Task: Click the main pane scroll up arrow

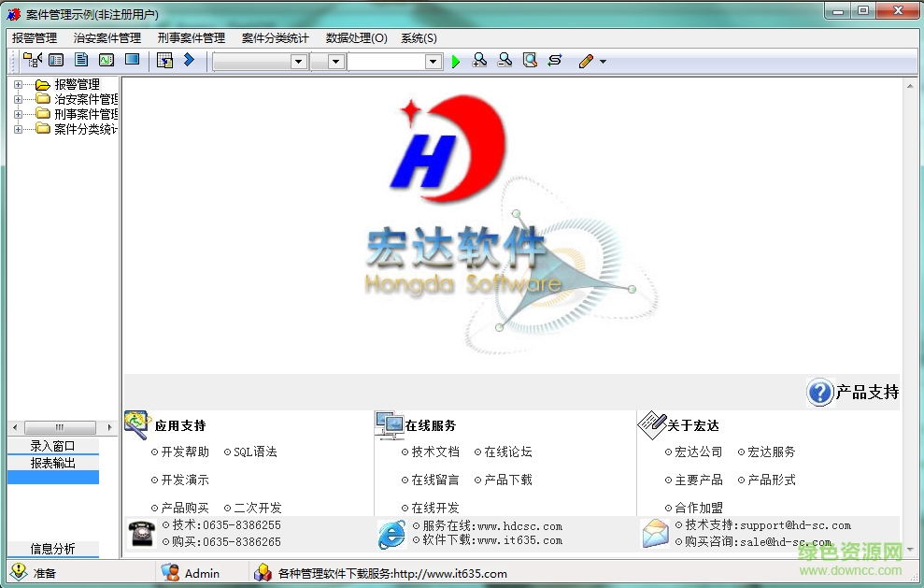Action: (910, 86)
